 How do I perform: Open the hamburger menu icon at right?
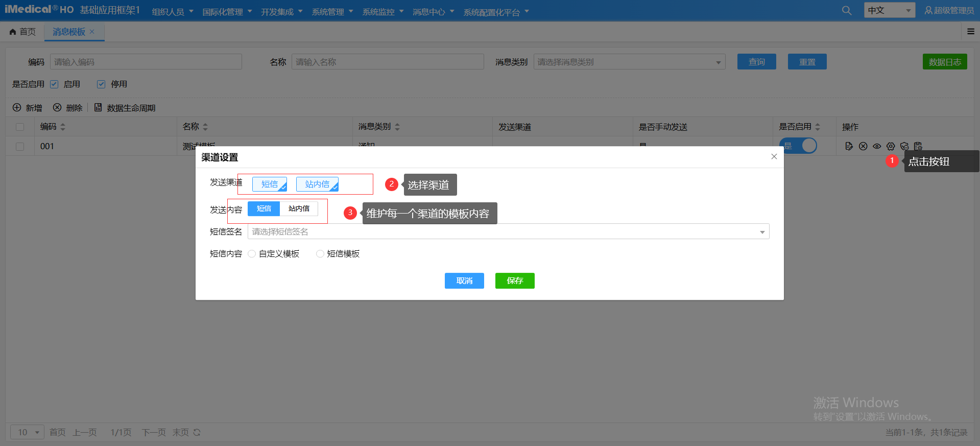[970, 32]
